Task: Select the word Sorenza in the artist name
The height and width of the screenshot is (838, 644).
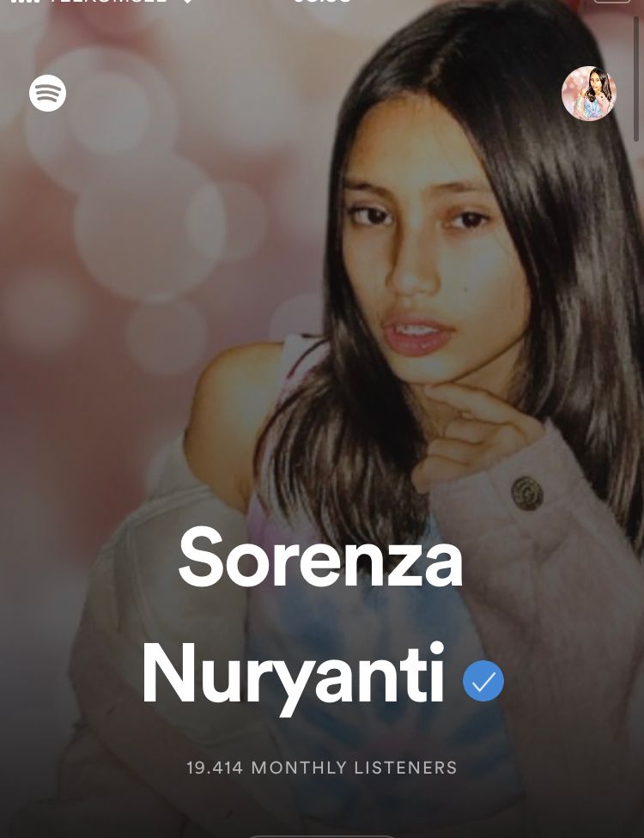Action: click(x=320, y=557)
